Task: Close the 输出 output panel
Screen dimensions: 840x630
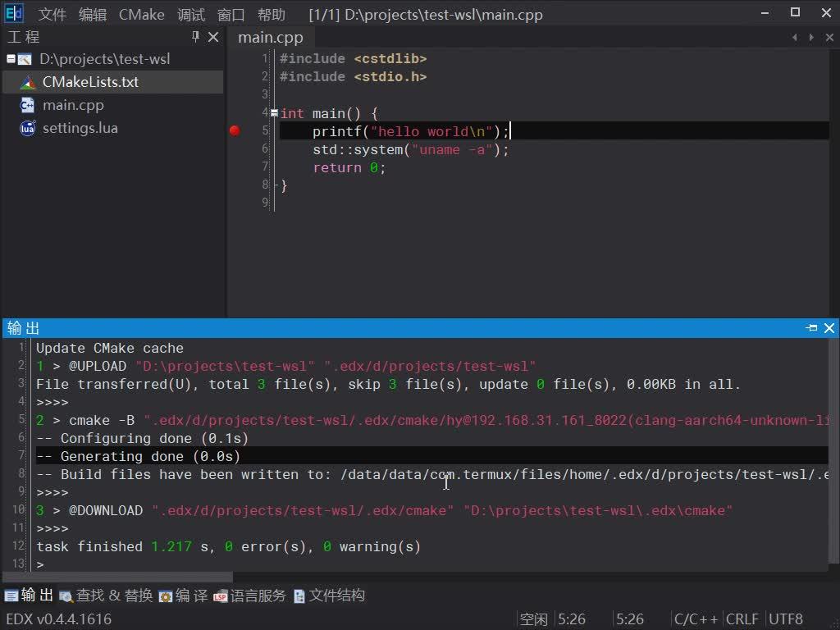Action: (x=829, y=328)
